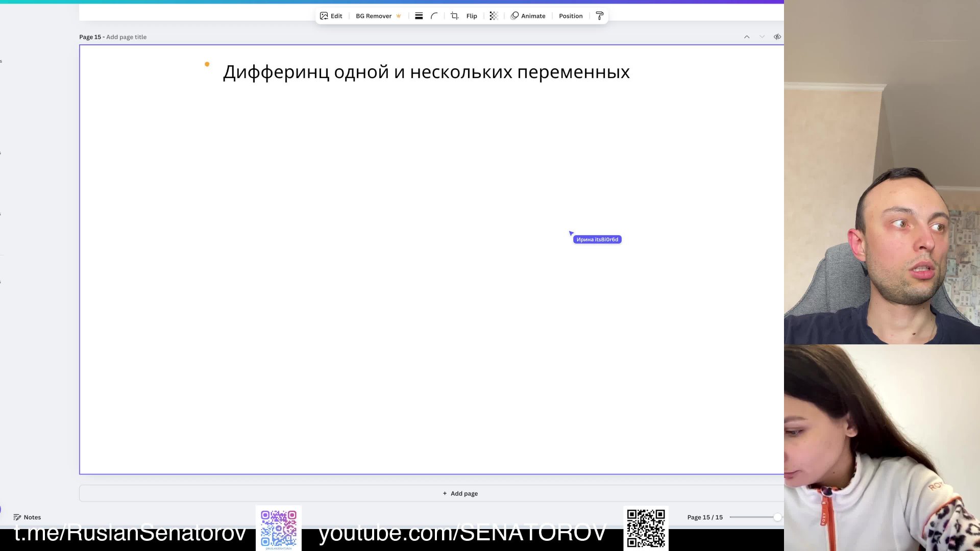Open the spacing adjustment icon

[x=419, y=16]
